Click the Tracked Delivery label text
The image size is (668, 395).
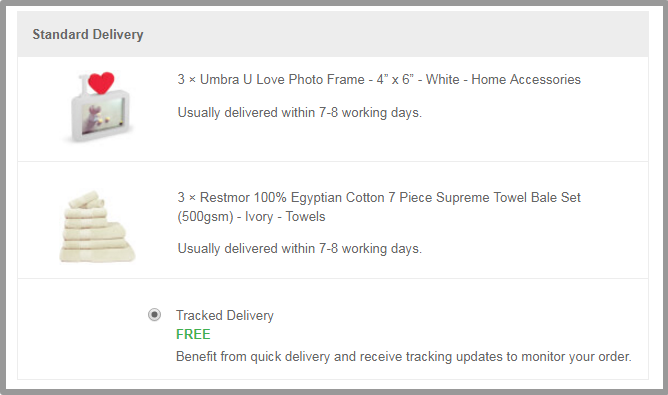click(225, 315)
